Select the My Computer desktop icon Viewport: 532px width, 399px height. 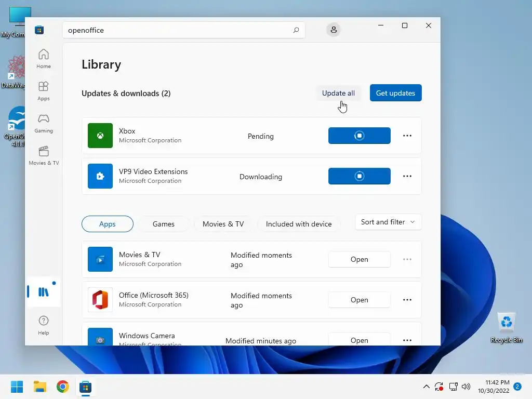(13, 22)
